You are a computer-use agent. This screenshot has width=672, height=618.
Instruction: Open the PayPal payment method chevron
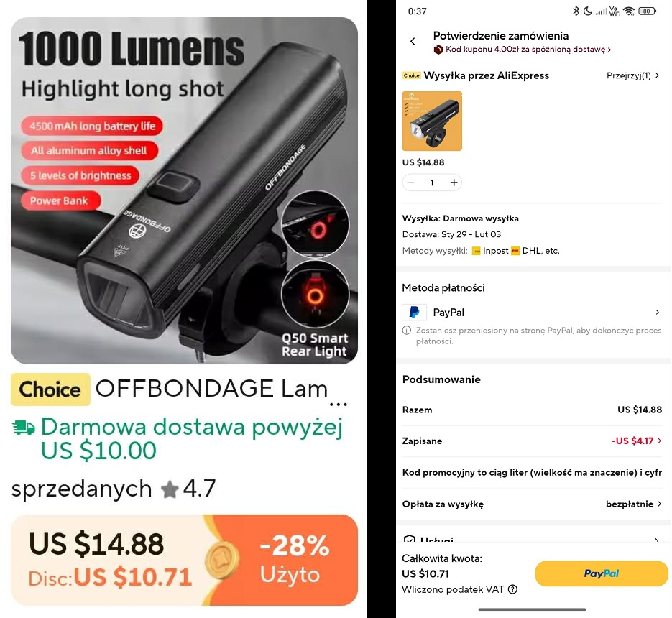pyautogui.click(x=658, y=312)
